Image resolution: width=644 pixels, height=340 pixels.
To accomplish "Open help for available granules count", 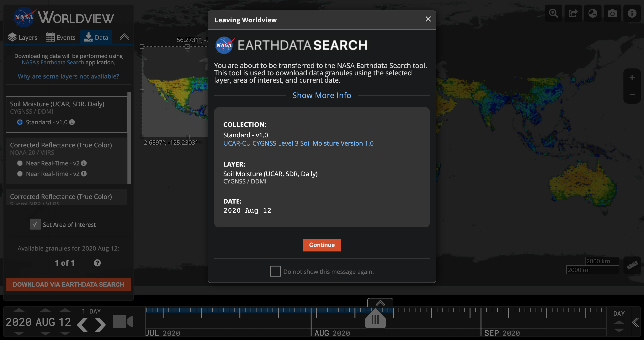I will point(97,263).
